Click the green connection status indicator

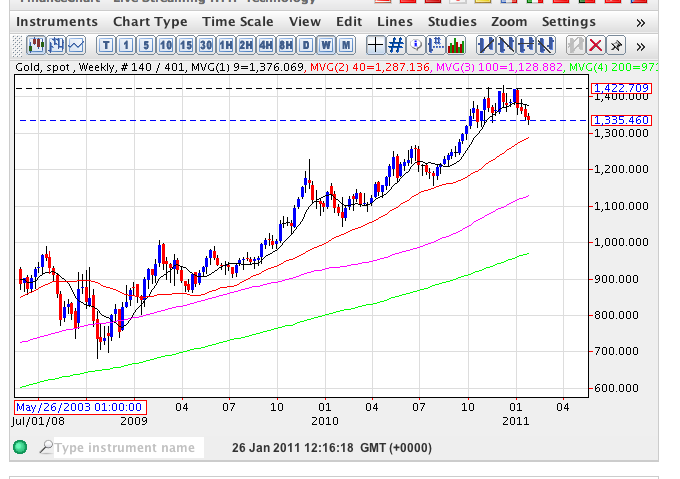point(20,447)
